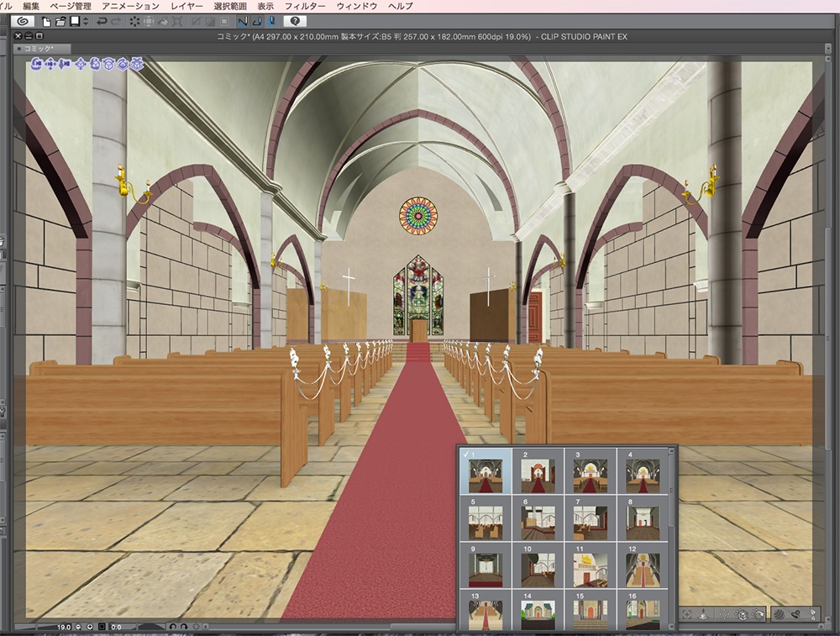Viewport: 840px width, 636px height.
Task: Open a file via folder icon
Action: click(x=60, y=22)
